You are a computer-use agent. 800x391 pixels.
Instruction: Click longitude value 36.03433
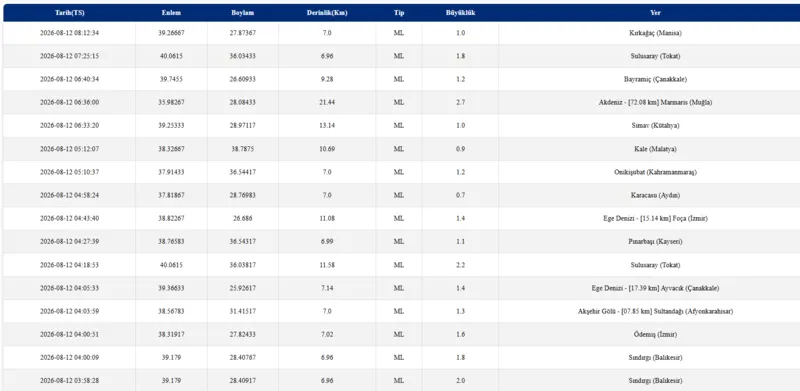pos(243,56)
